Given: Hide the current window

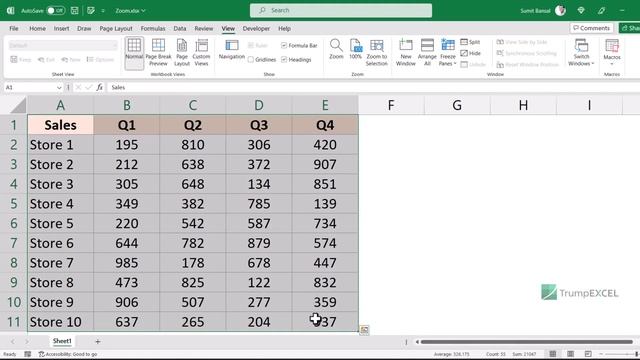Looking at the screenshot, I should coord(470,53).
